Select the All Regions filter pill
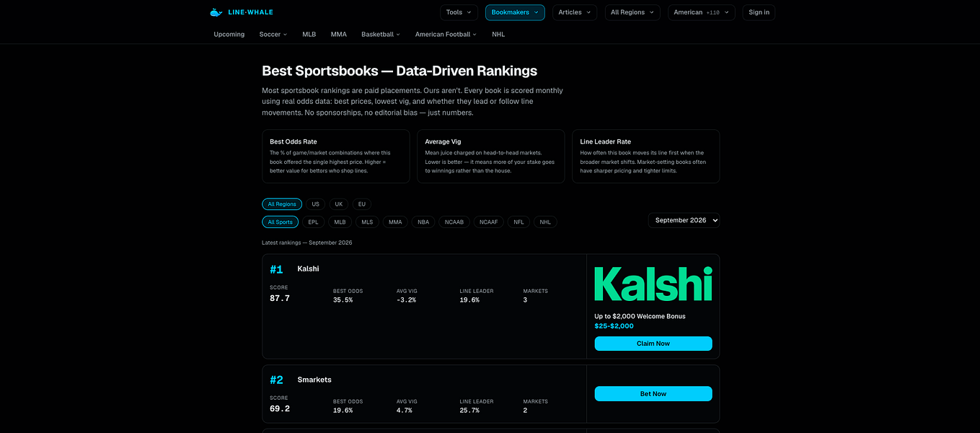 pyautogui.click(x=282, y=204)
